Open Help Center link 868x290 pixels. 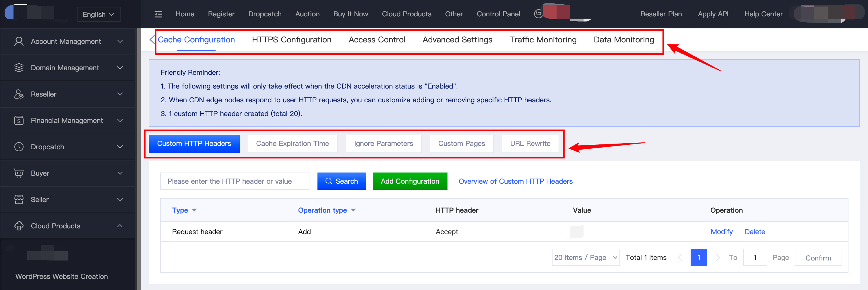(x=764, y=14)
